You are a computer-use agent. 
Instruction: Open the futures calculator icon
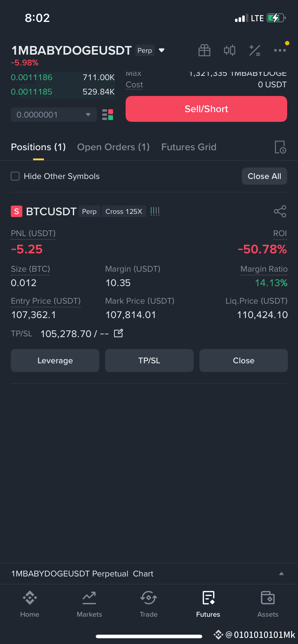255,50
